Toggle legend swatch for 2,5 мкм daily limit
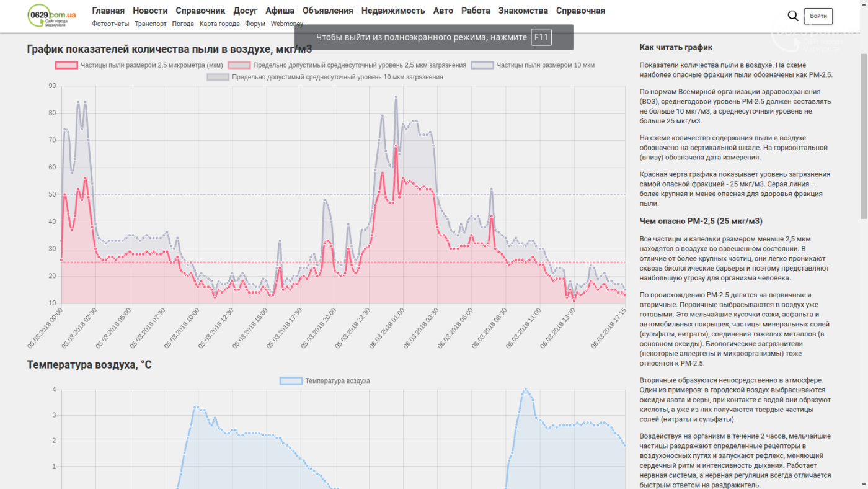 pyautogui.click(x=239, y=65)
